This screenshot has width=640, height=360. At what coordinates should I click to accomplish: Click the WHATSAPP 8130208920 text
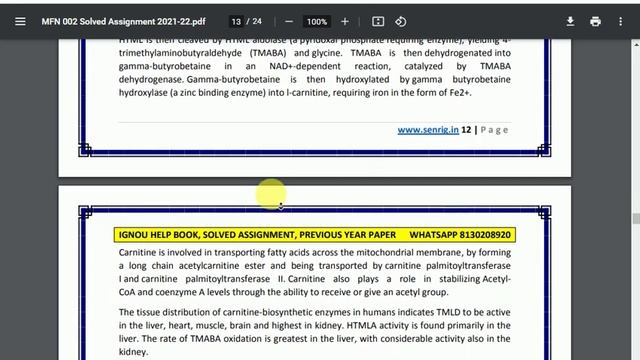[460, 235]
